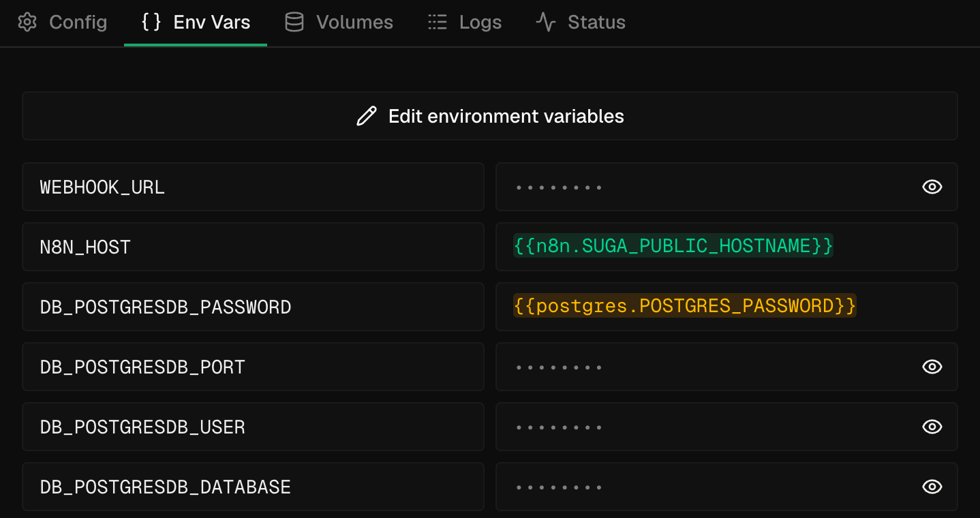The width and height of the screenshot is (980, 518).
Task: Click the 'Edit environment variables' label
Action: point(506,117)
